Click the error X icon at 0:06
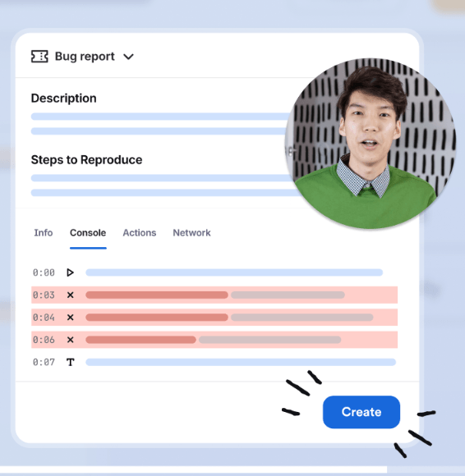The height and width of the screenshot is (476, 465). [x=70, y=340]
